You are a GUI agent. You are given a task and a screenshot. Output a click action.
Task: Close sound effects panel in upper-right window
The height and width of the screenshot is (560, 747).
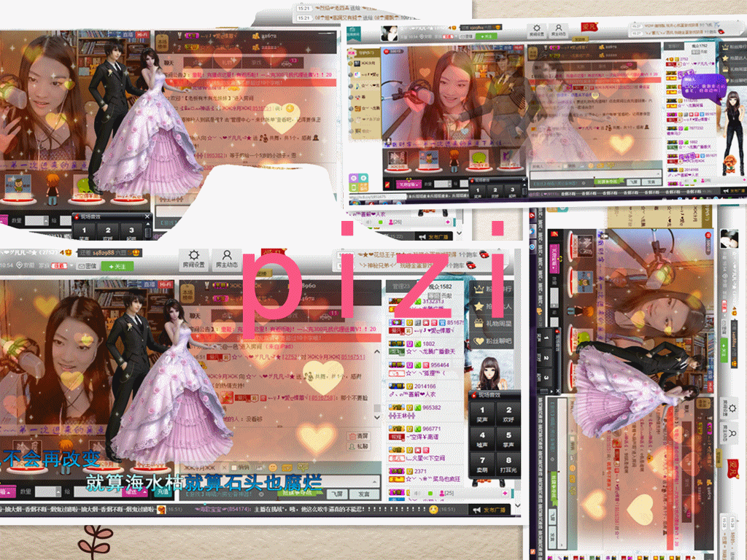[x=524, y=181]
